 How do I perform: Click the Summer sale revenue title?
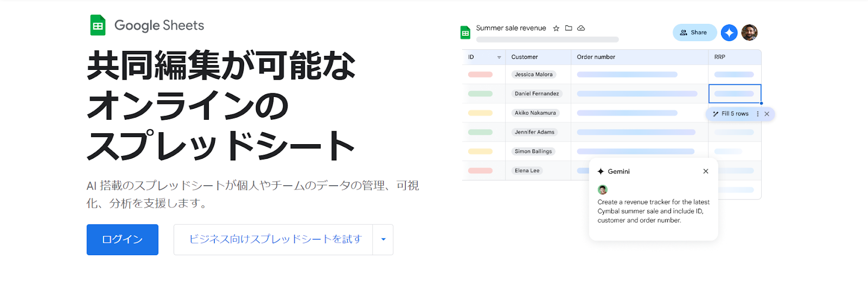[511, 28]
